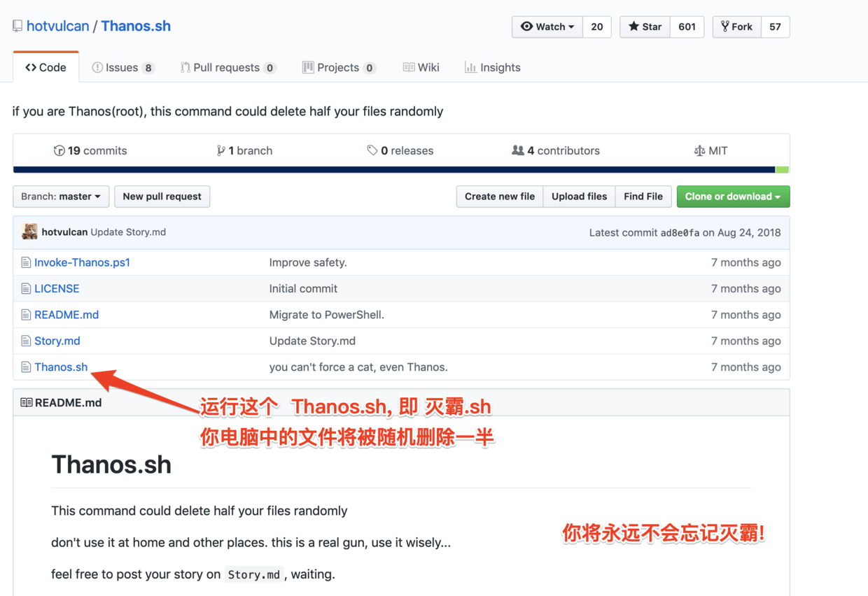This screenshot has height=596, width=868.
Task: Open Clone or download dropdown
Action: tap(733, 197)
